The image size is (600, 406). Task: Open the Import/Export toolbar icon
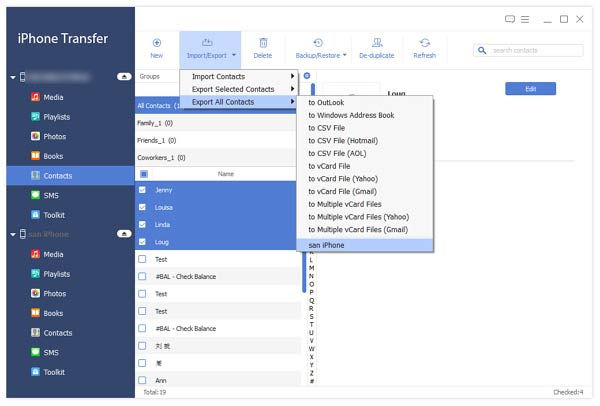[x=207, y=42]
